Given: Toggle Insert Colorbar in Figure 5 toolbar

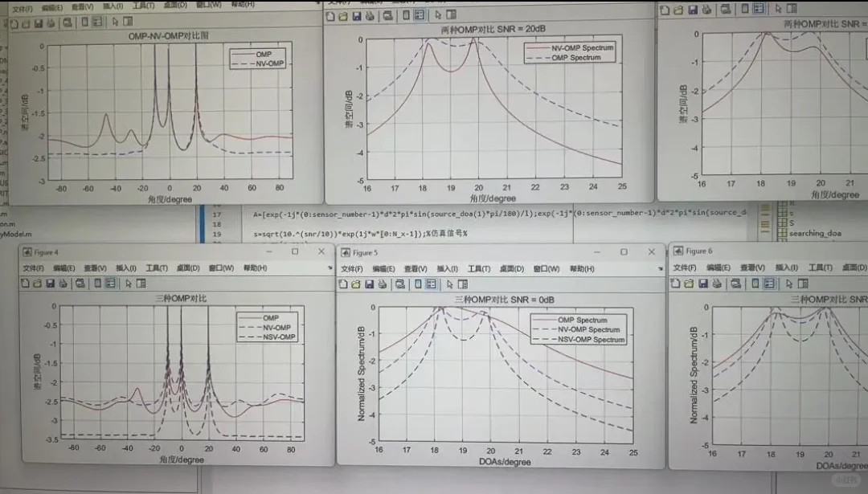Looking at the screenshot, I should pyautogui.click(x=418, y=284).
